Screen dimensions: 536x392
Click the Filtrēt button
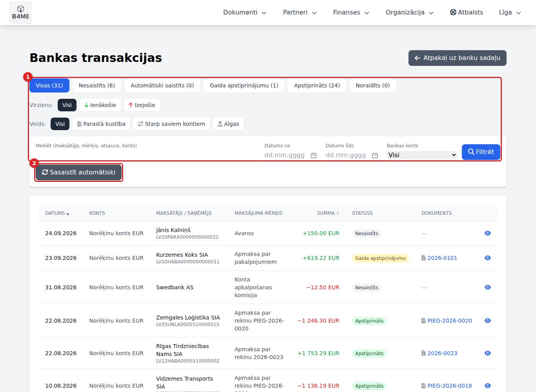[x=481, y=152]
